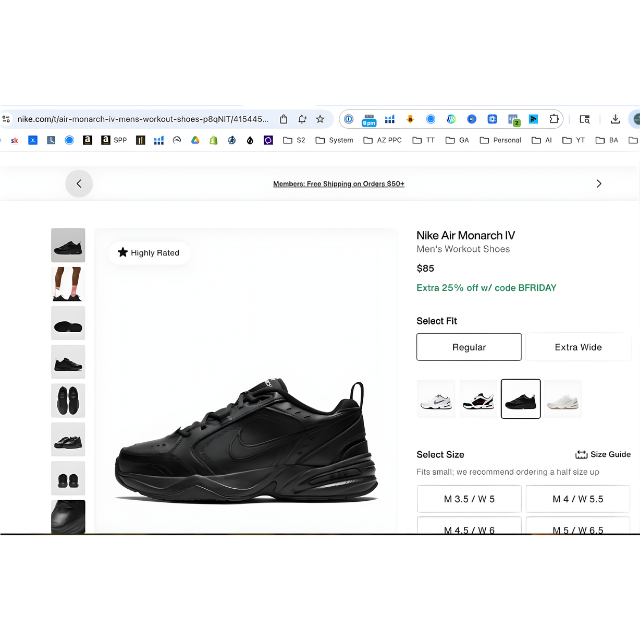Bookmark this page with the star icon
The image size is (640, 640).
[x=320, y=119]
